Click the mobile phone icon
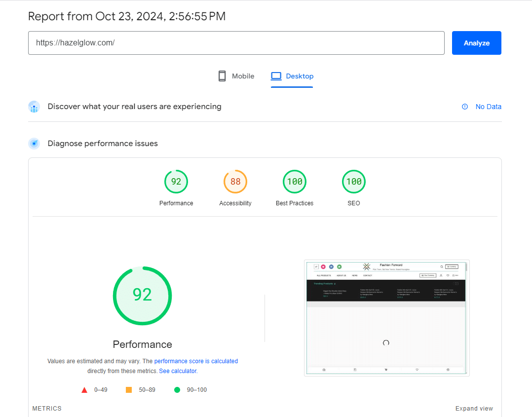Image resolution: width=532 pixels, height=417 pixels. (222, 76)
